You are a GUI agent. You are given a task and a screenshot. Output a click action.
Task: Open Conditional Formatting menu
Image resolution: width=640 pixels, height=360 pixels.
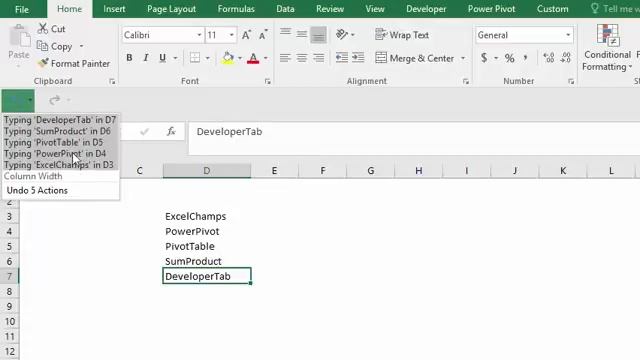click(x=607, y=48)
